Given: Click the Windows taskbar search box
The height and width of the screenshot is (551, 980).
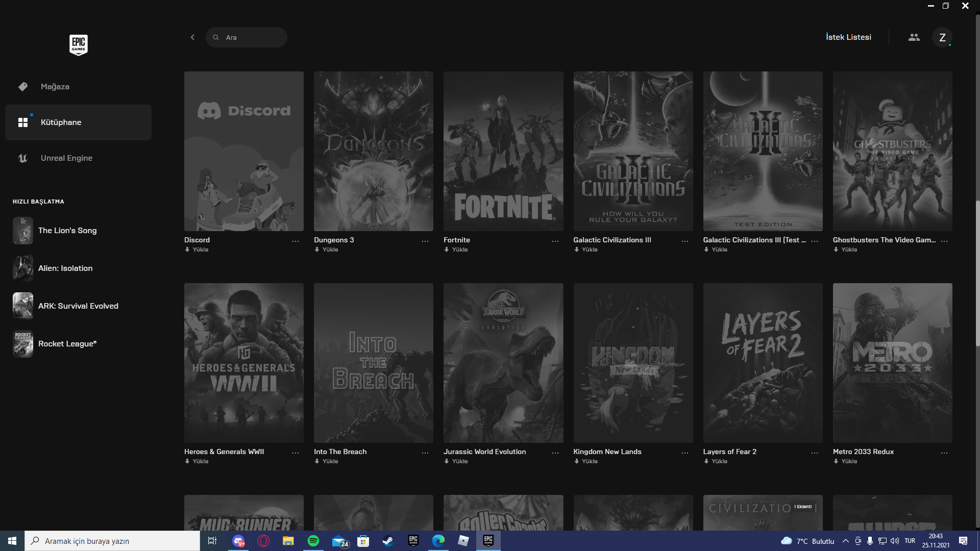Looking at the screenshot, I should (112, 541).
